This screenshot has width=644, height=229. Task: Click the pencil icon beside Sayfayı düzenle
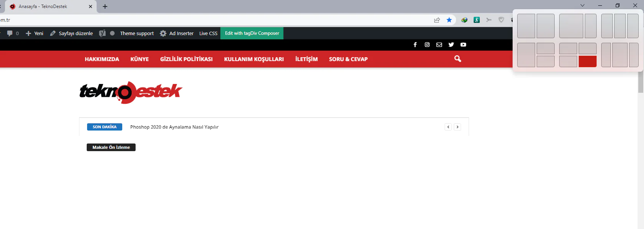click(x=53, y=33)
